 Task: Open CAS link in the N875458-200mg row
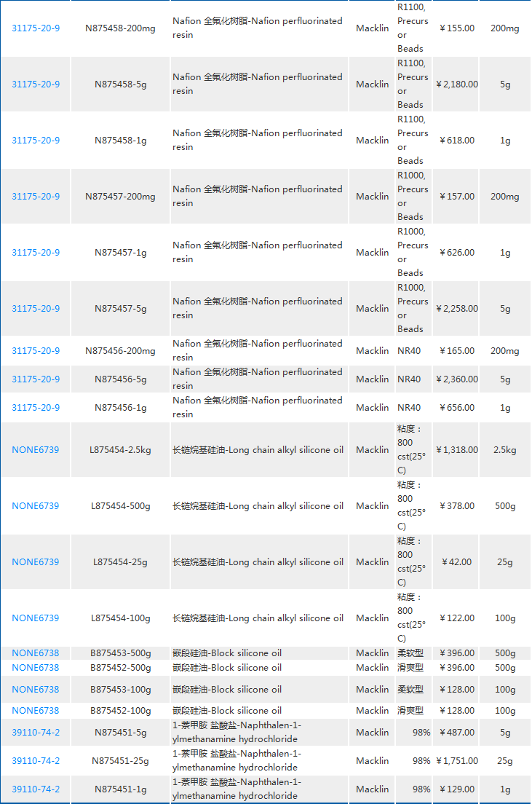coord(36,28)
